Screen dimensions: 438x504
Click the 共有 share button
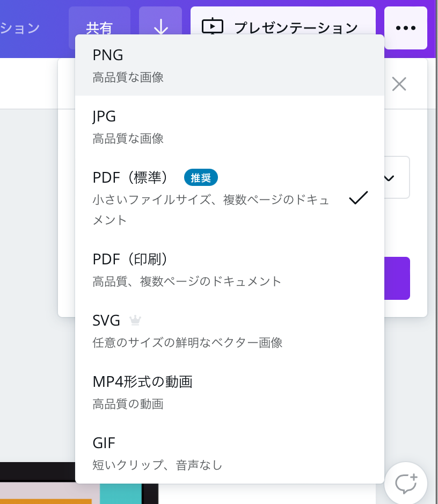[x=100, y=27]
